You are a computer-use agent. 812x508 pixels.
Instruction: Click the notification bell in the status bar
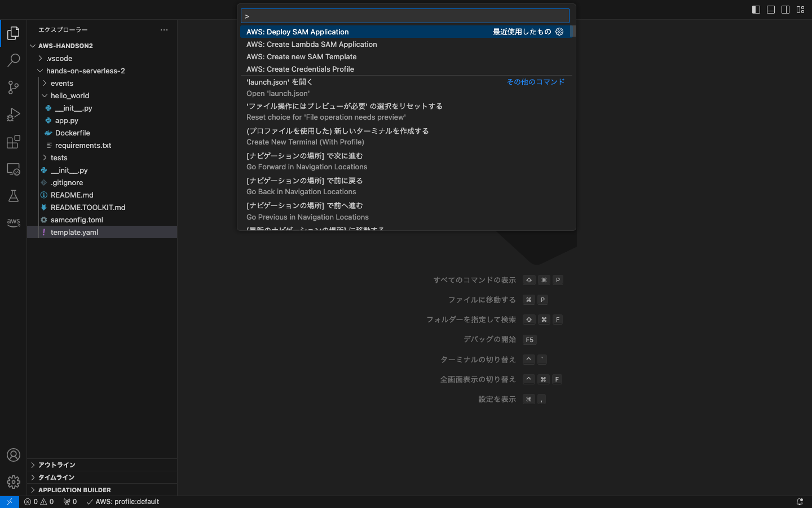(800, 501)
